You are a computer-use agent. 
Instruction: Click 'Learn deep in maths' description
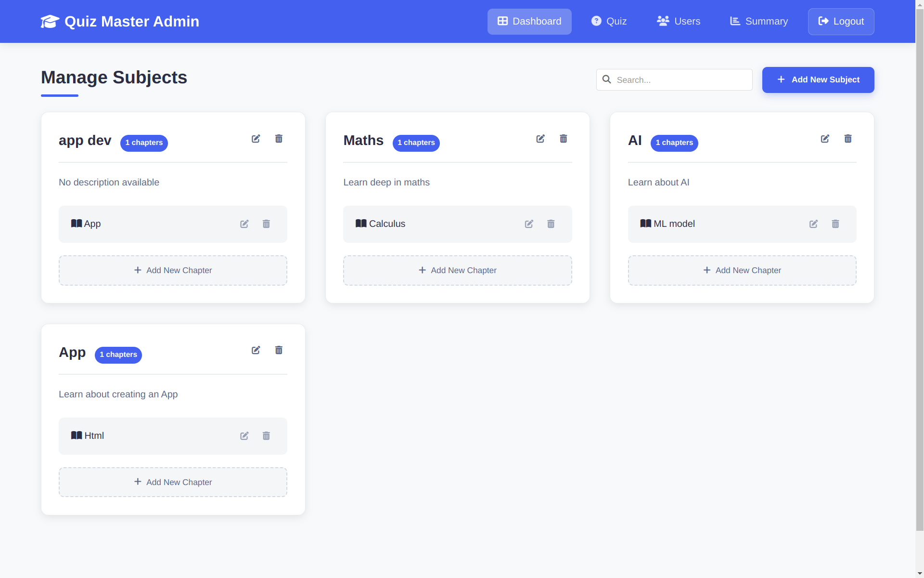tap(386, 183)
